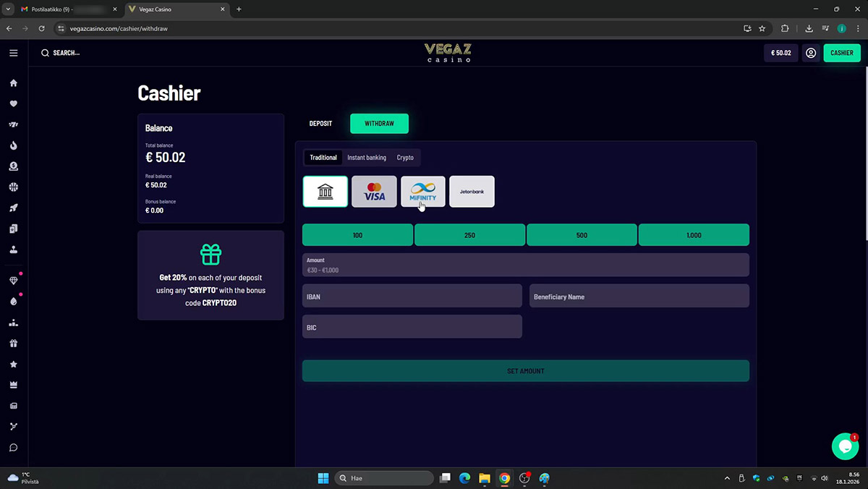
Task: Select MiFinity as withdrawal method
Action: pyautogui.click(x=423, y=192)
